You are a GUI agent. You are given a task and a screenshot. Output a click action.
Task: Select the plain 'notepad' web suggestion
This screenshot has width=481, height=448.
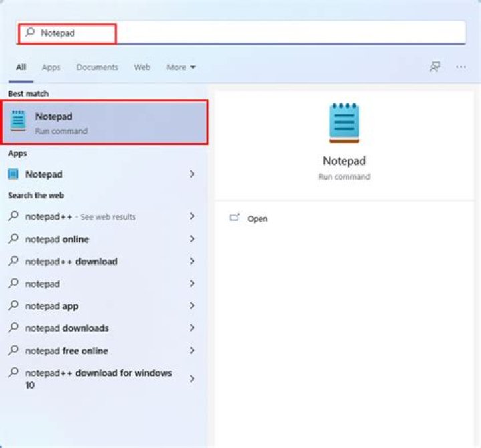103,284
